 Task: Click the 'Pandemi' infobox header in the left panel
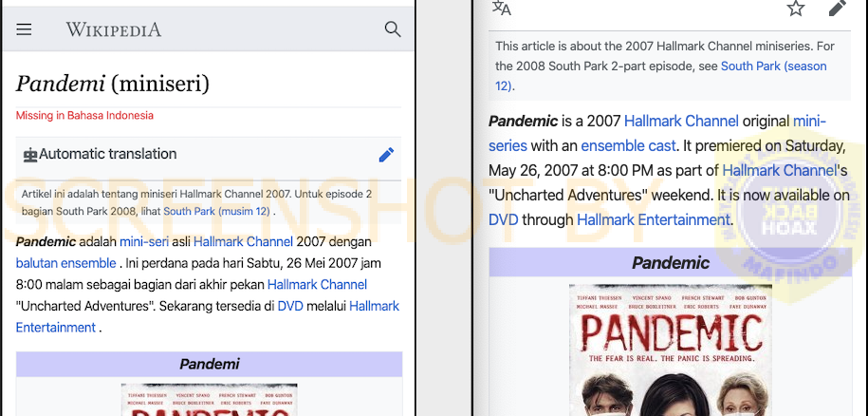(x=210, y=364)
